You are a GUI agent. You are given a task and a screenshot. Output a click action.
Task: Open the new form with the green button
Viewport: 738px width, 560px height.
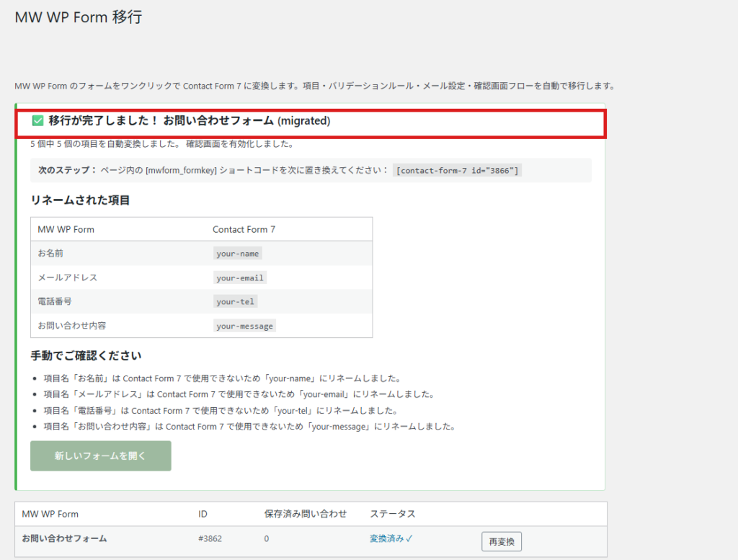(x=101, y=455)
